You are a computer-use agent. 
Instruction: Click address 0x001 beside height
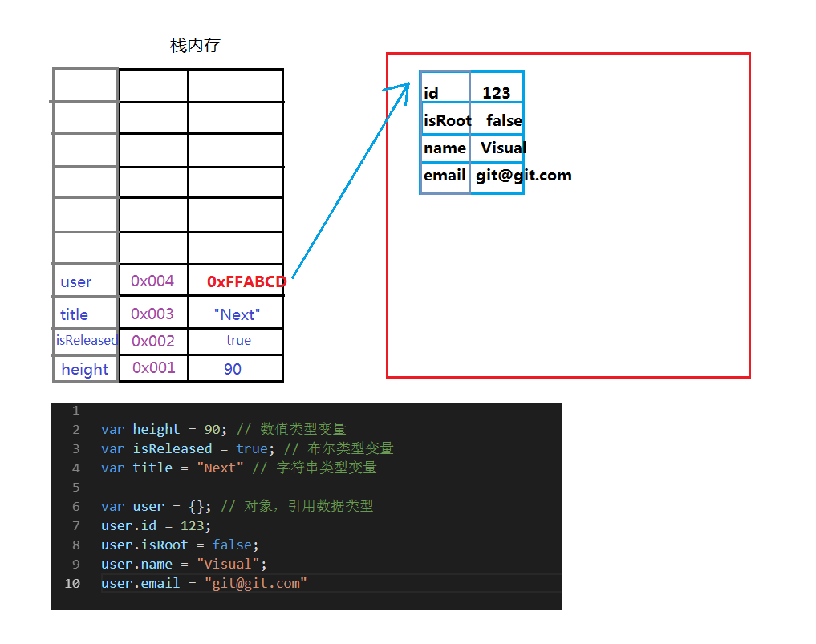click(x=152, y=368)
